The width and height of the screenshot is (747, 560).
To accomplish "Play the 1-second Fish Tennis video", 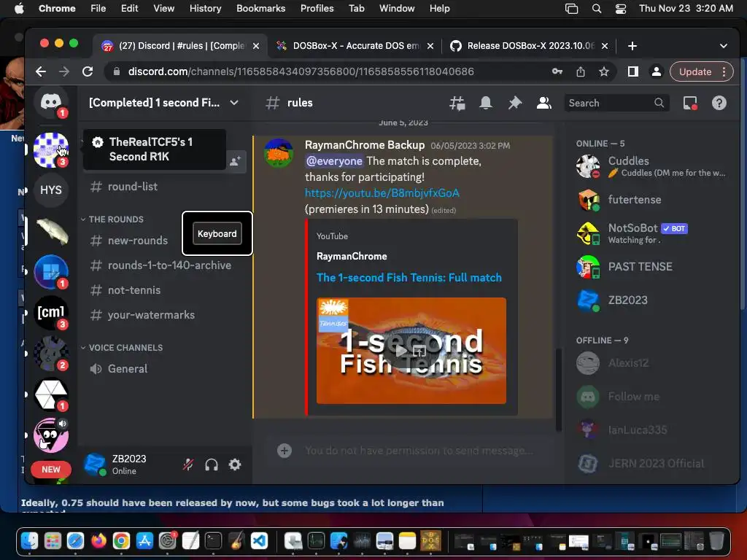I will (x=402, y=351).
